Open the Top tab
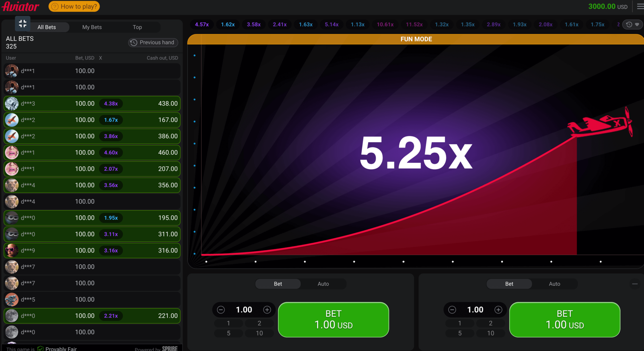This screenshot has width=644, height=351. pyautogui.click(x=137, y=27)
